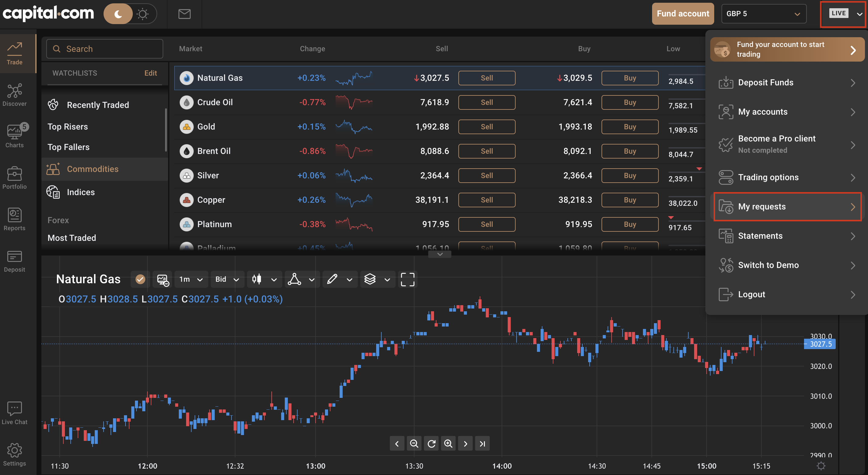The width and height of the screenshot is (868, 475).
Task: Click the Indices globe icon
Action: [53, 192]
